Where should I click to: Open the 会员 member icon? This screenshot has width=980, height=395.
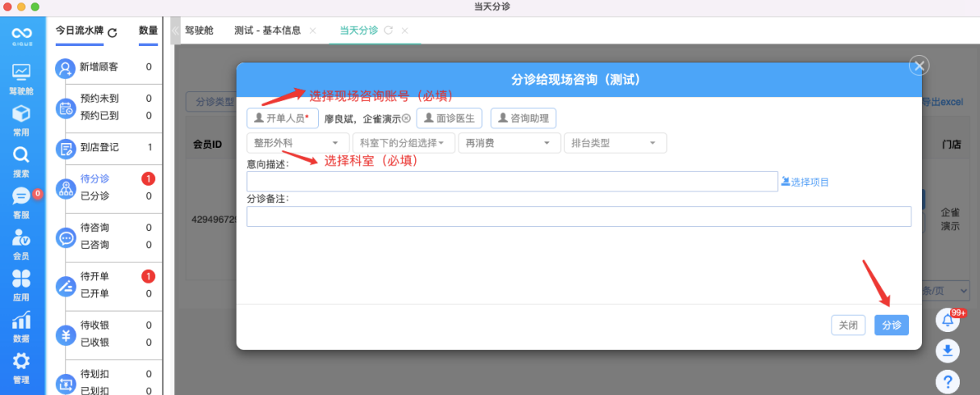21,237
